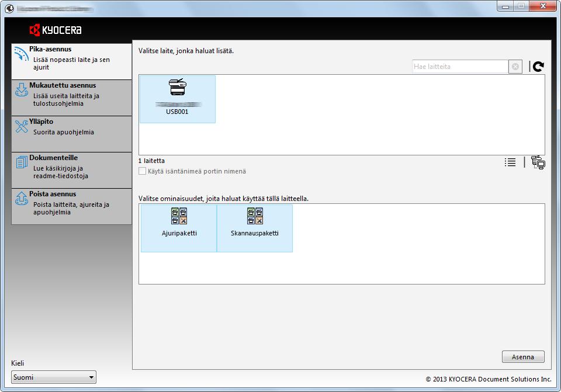561x392 pixels.
Task: Select the Skannauspaketti scan package
Action: [x=255, y=228]
